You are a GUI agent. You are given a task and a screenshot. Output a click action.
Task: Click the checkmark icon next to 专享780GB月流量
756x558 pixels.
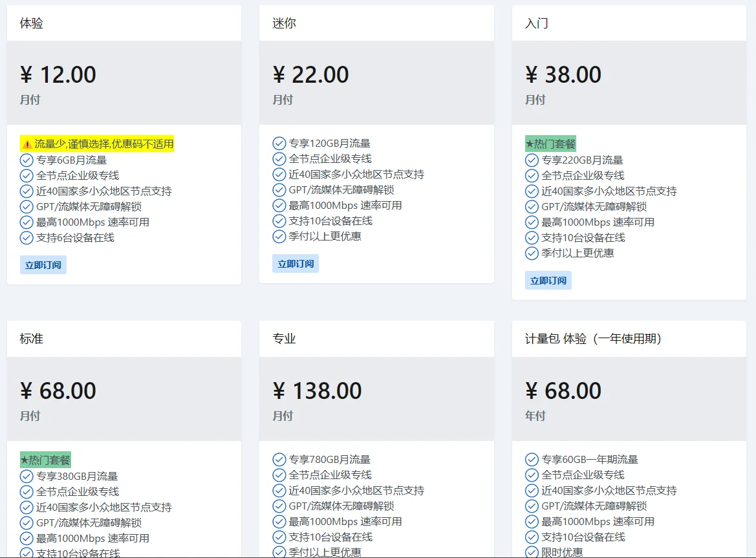279,459
